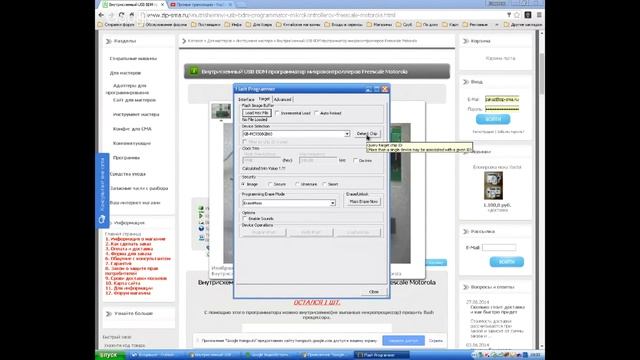Image resolution: width=640 pixels, height=360 pixels.
Task: Open the first bookmark folder in the bookmarks bar
Action: (116, 25)
